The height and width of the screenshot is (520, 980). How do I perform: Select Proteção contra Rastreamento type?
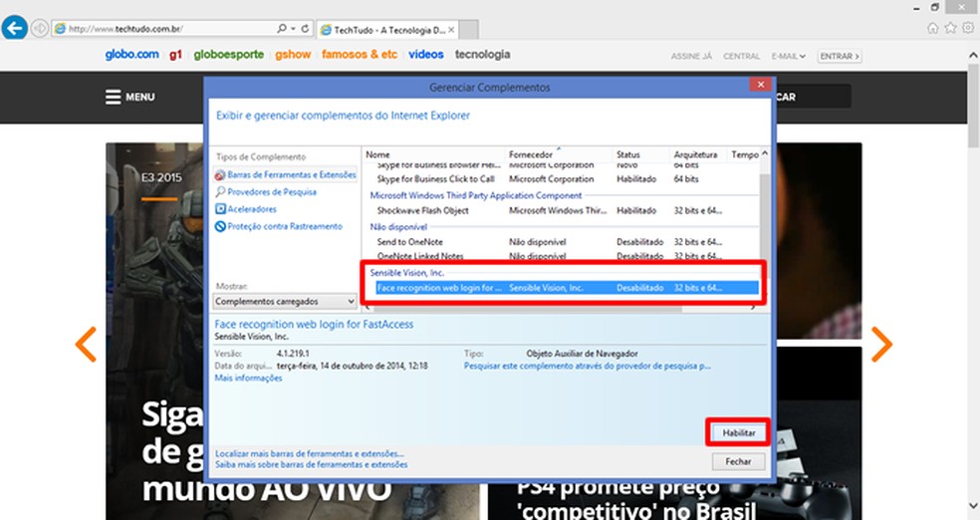pyautogui.click(x=279, y=226)
